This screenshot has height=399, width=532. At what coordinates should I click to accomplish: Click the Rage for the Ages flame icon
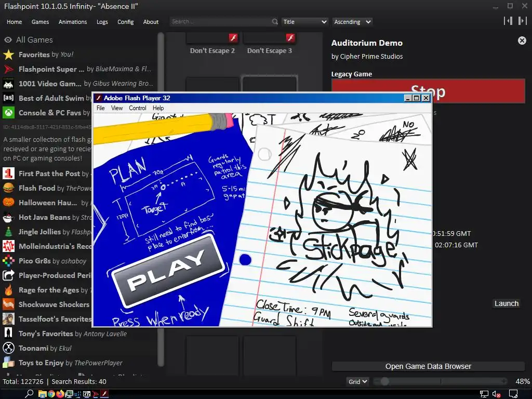click(8, 290)
